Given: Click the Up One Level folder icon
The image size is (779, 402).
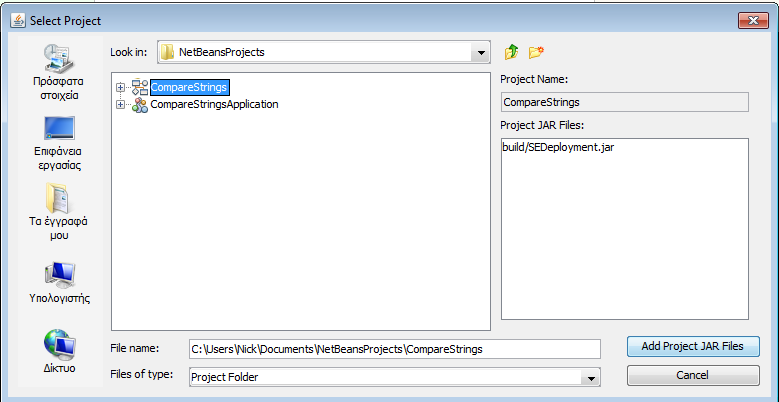Looking at the screenshot, I should click(512, 52).
